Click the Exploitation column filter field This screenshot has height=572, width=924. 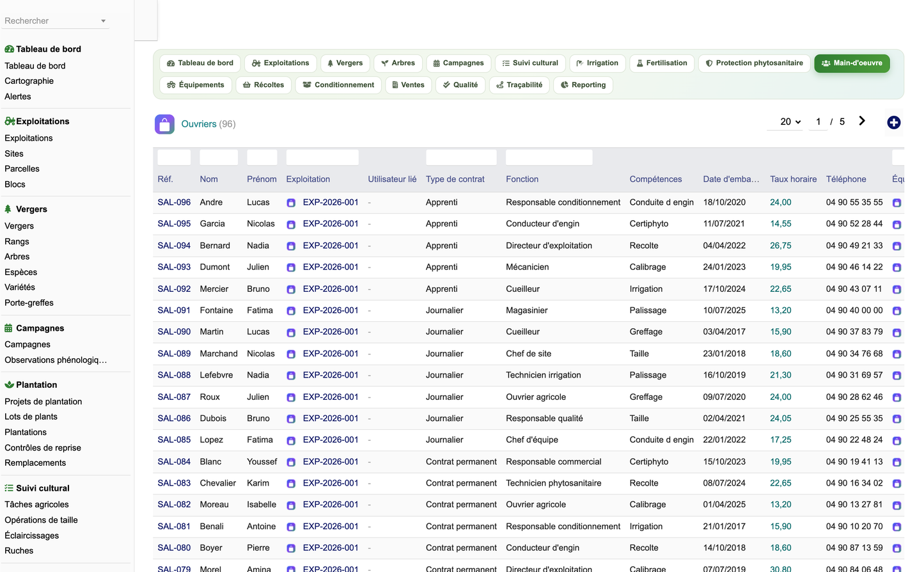click(322, 157)
